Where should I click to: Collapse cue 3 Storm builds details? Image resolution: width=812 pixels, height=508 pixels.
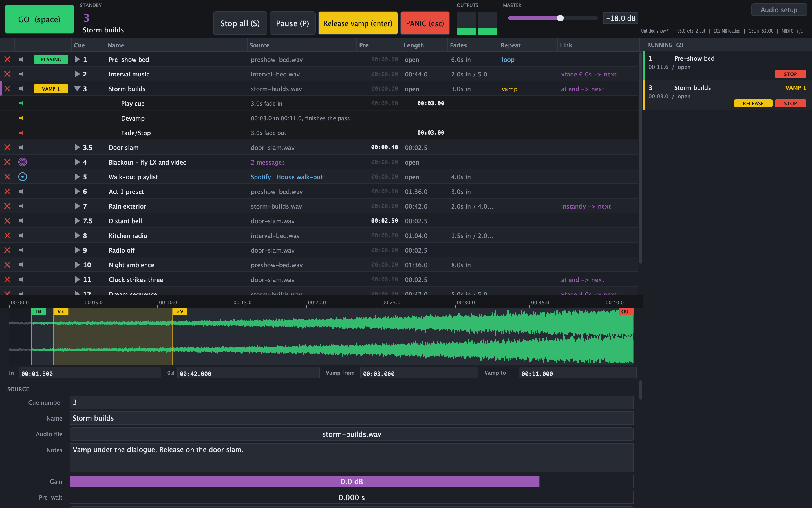pyautogui.click(x=77, y=89)
